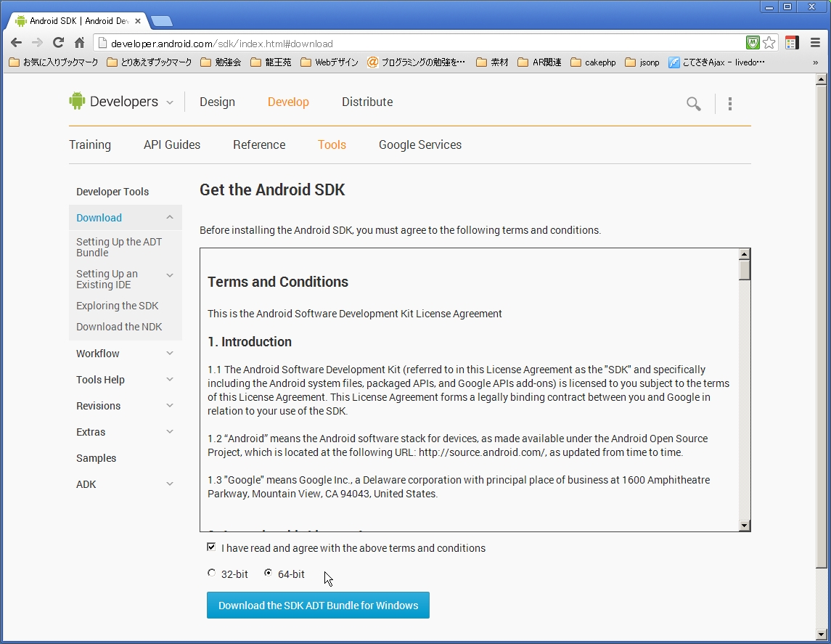This screenshot has width=831, height=644.
Task: Switch to the Google Services sub-tab
Action: point(420,144)
